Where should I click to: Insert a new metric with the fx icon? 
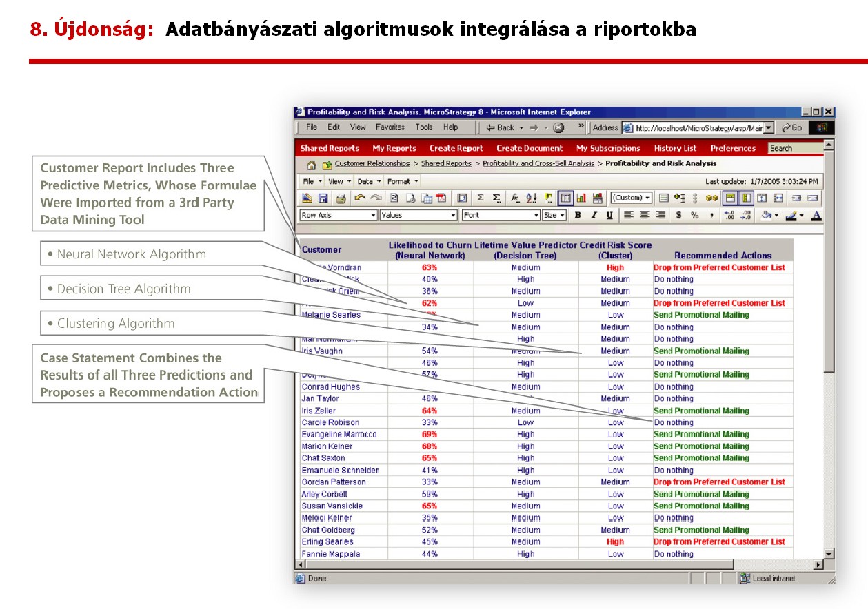pyautogui.click(x=515, y=198)
